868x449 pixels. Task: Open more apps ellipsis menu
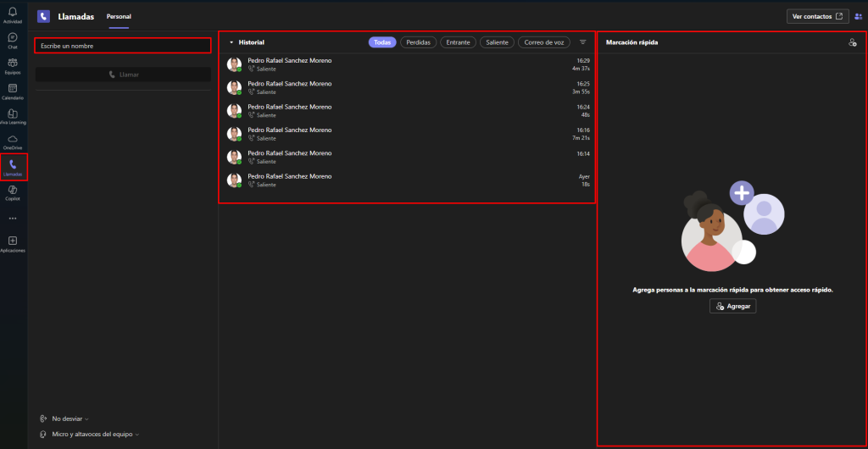tap(13, 218)
